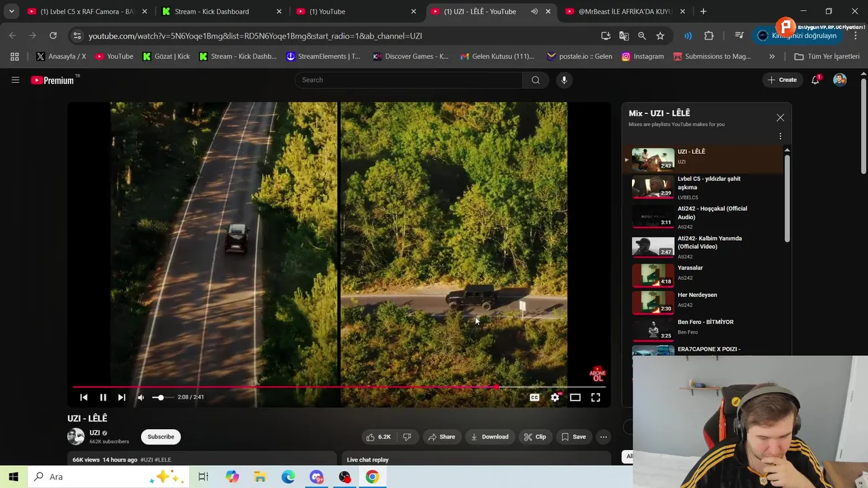Open Windows Start menu
Screen dimensions: 868x488
[x=14, y=476]
